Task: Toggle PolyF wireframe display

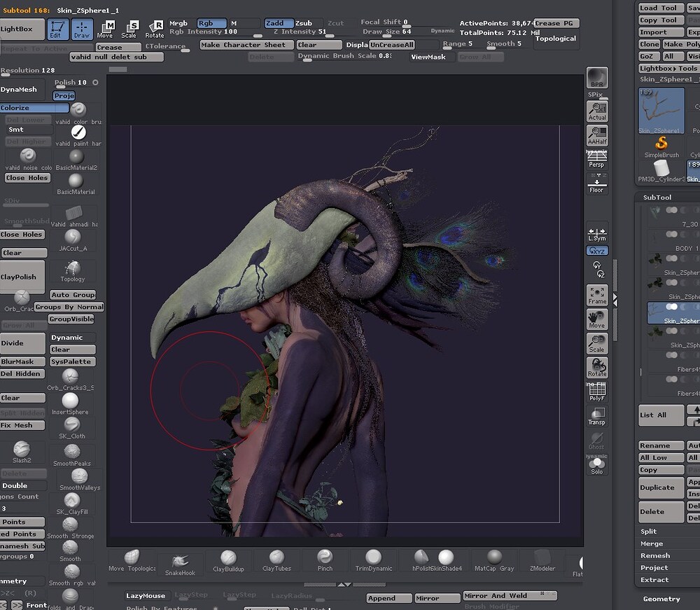Action: pyautogui.click(x=597, y=391)
